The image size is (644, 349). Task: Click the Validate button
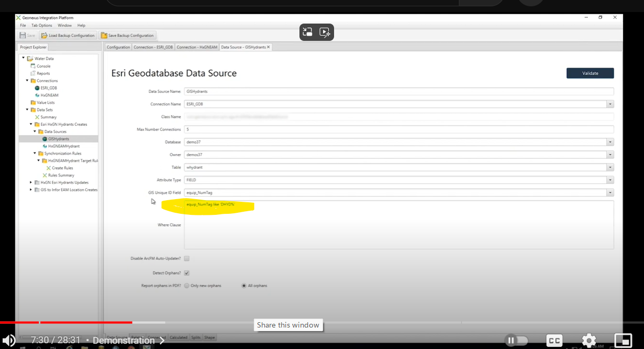(590, 73)
